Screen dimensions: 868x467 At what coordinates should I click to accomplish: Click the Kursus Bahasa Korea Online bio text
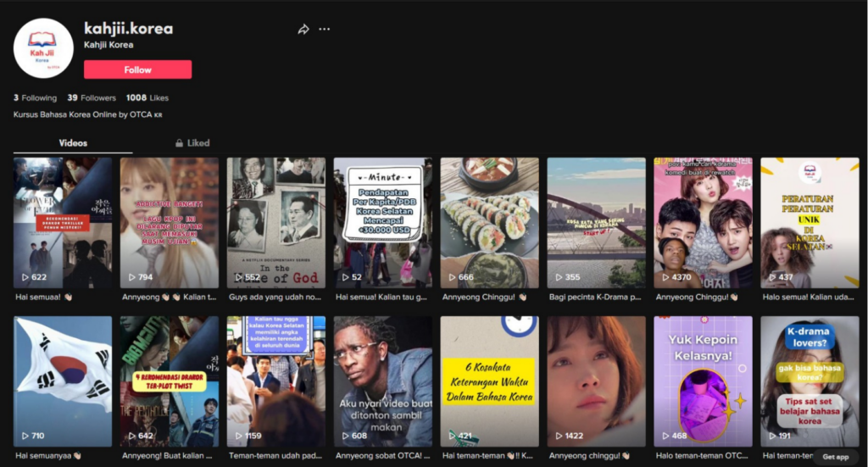(x=87, y=114)
